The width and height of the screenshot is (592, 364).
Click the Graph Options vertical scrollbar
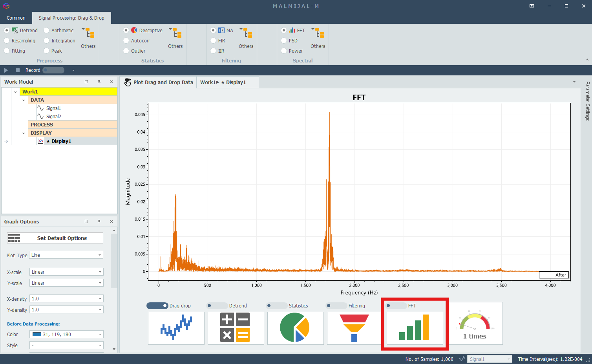[x=114, y=261]
